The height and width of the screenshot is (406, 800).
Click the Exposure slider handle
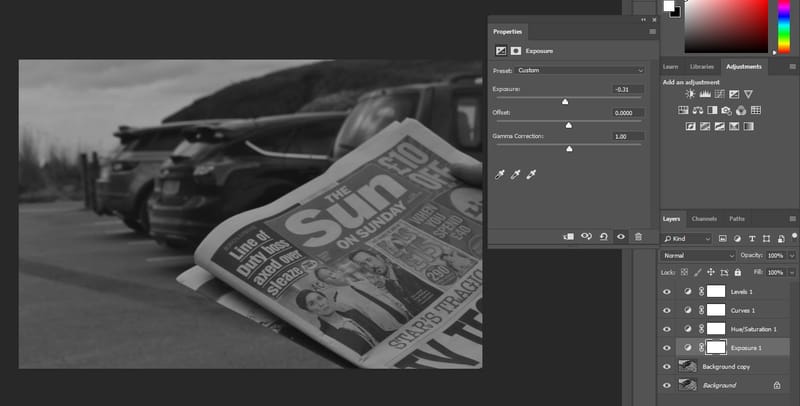tap(565, 101)
